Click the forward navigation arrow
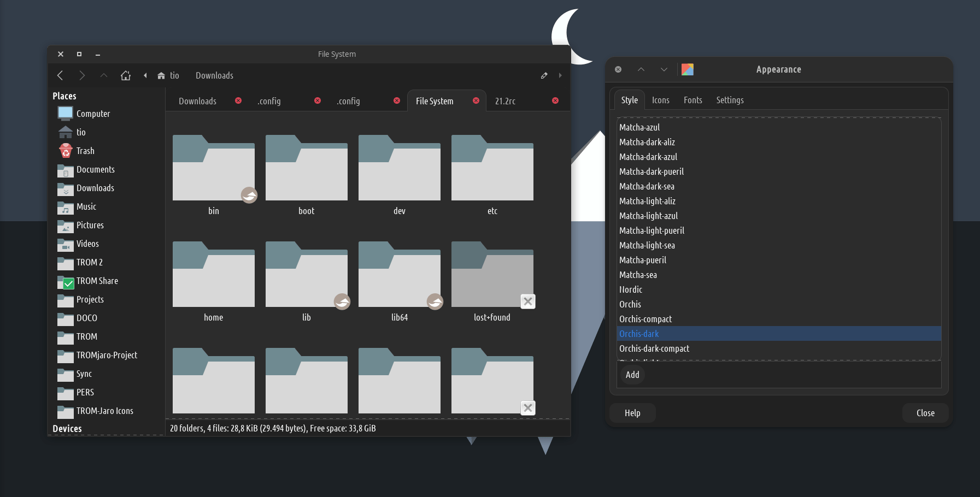The height and width of the screenshot is (497, 980). coord(82,75)
